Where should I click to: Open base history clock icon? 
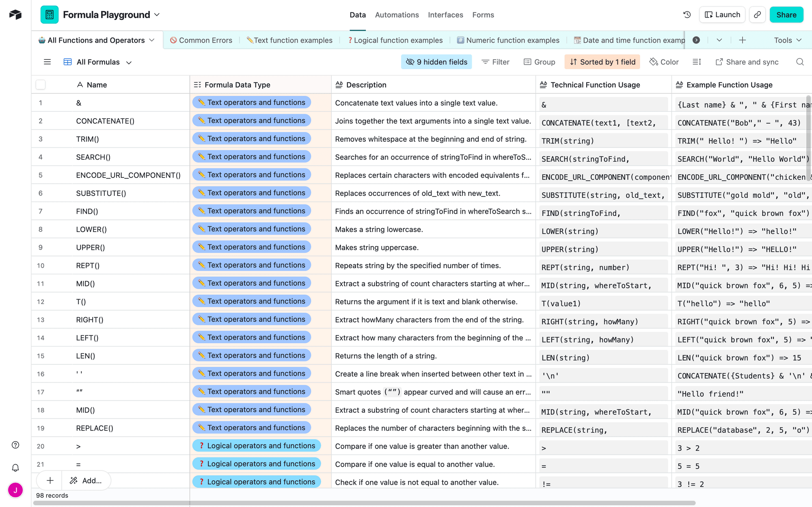pyautogui.click(x=687, y=15)
